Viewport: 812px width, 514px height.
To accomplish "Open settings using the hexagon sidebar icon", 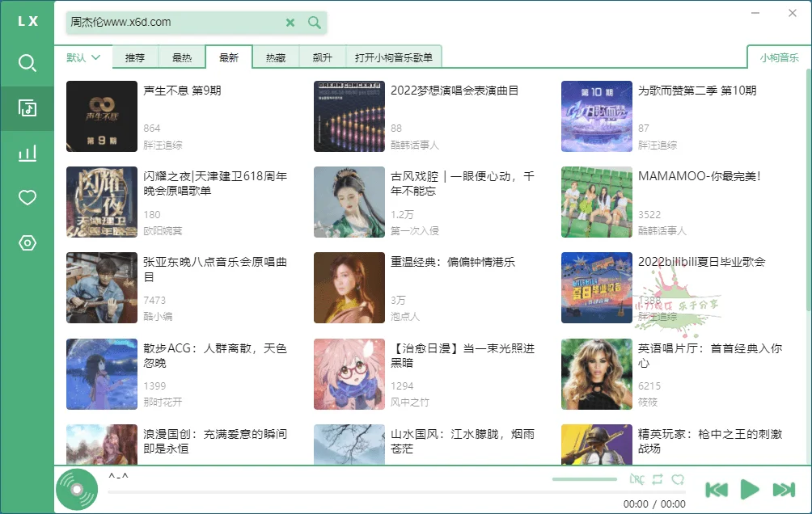I will 27,242.
